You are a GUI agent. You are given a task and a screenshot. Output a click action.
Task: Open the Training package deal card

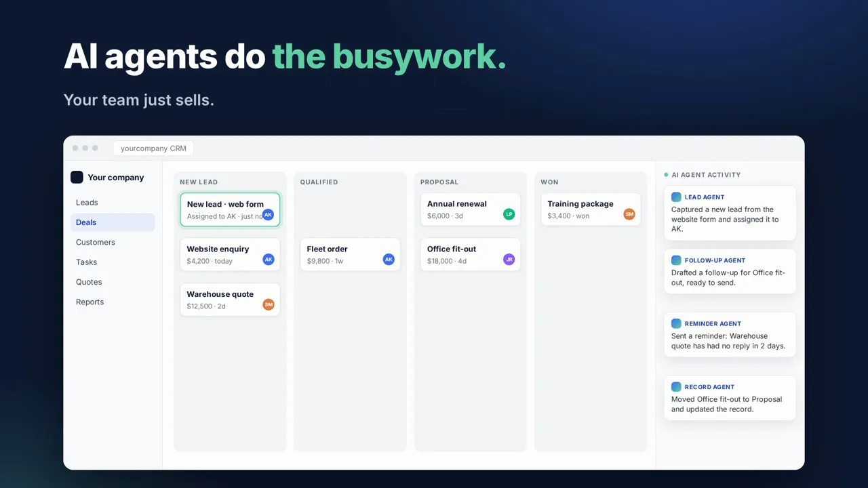click(x=591, y=209)
